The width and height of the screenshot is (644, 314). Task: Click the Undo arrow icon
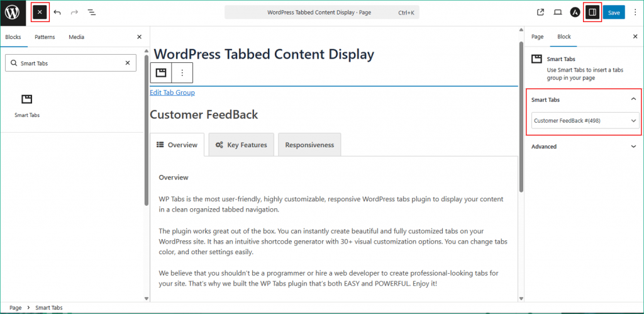point(57,13)
